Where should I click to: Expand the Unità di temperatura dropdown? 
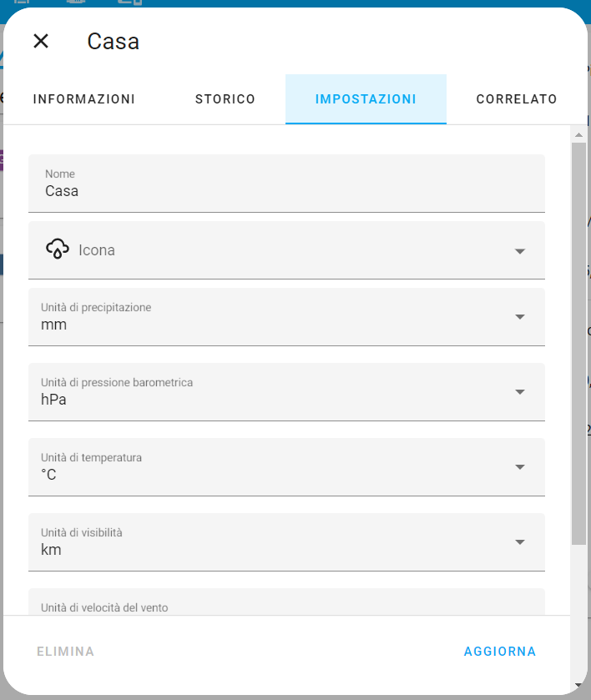(x=520, y=467)
